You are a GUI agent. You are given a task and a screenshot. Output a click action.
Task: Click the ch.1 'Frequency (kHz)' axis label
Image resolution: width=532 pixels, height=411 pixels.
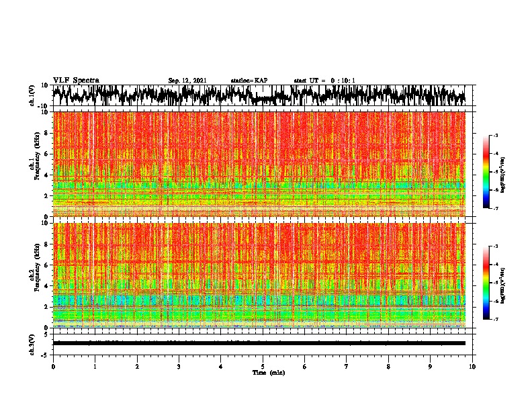[37, 156]
